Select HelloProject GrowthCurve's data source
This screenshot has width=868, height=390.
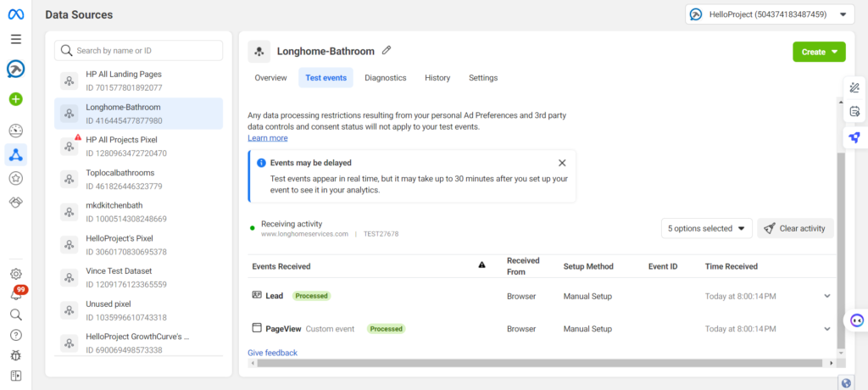[x=138, y=343]
